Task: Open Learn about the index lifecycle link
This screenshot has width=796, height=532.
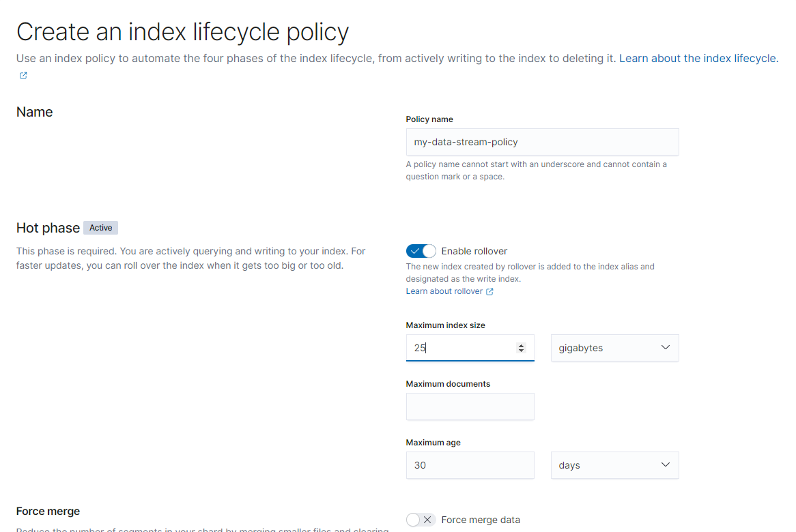Action: [698, 59]
